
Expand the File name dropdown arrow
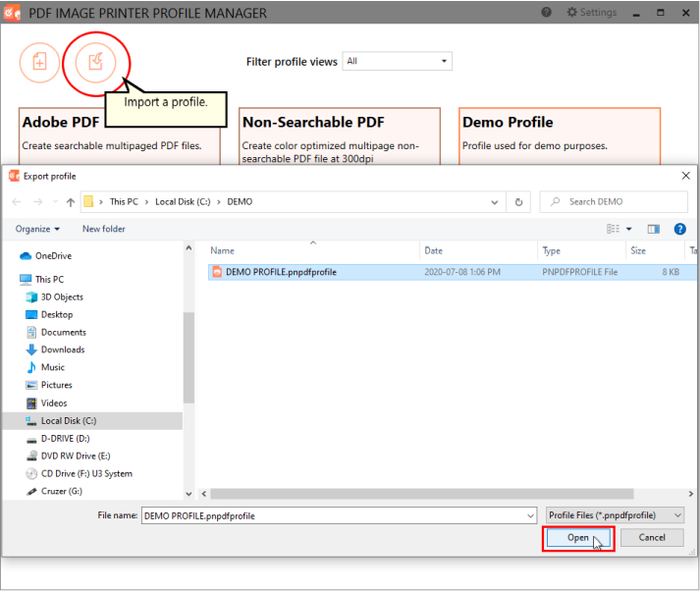[x=530, y=516]
